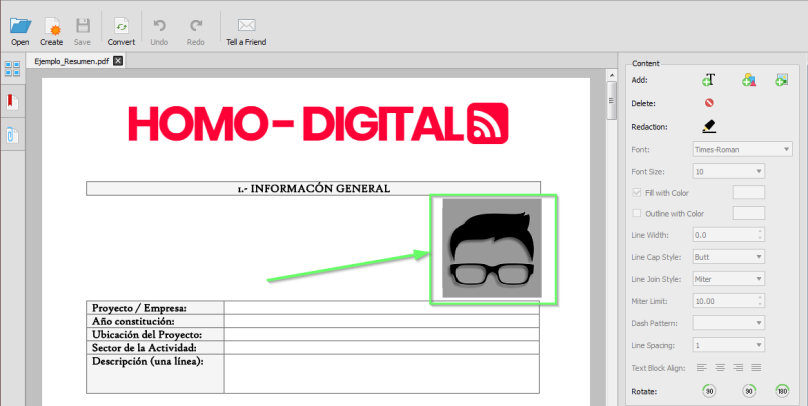This screenshot has height=406, width=808.
Task: Open the Font dropdown showing Times-Roman
Action: (742, 149)
